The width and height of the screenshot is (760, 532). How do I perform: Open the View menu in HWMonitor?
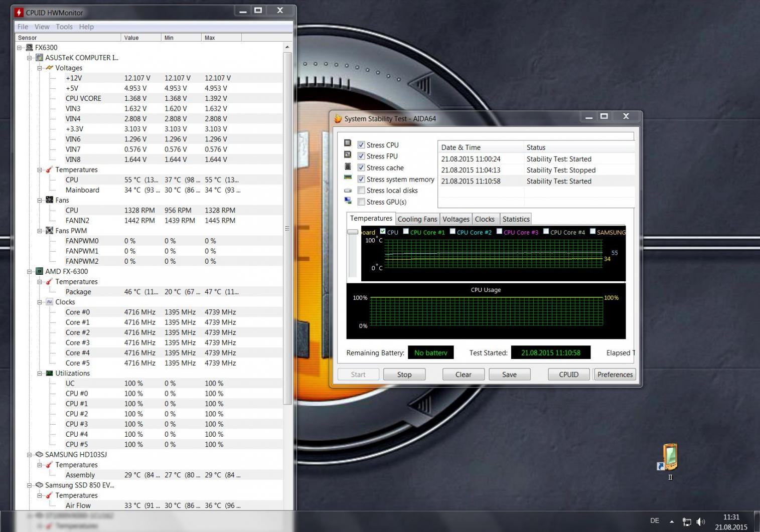tap(42, 27)
